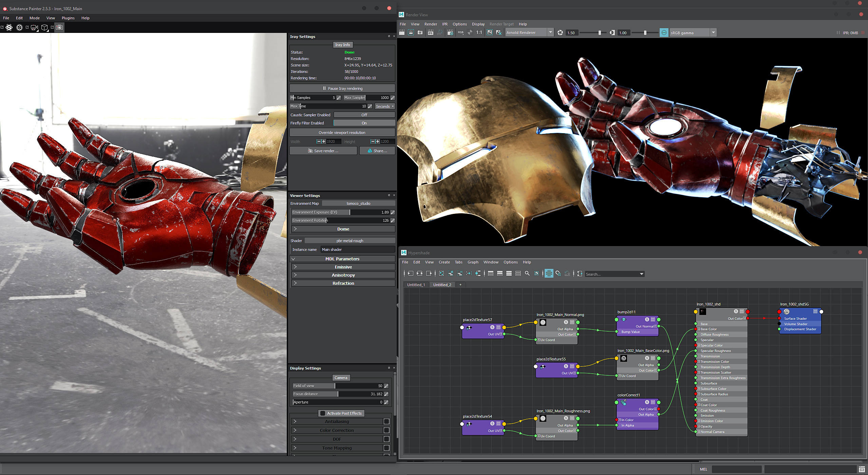Open the Seconds unit dropdown

click(x=385, y=106)
